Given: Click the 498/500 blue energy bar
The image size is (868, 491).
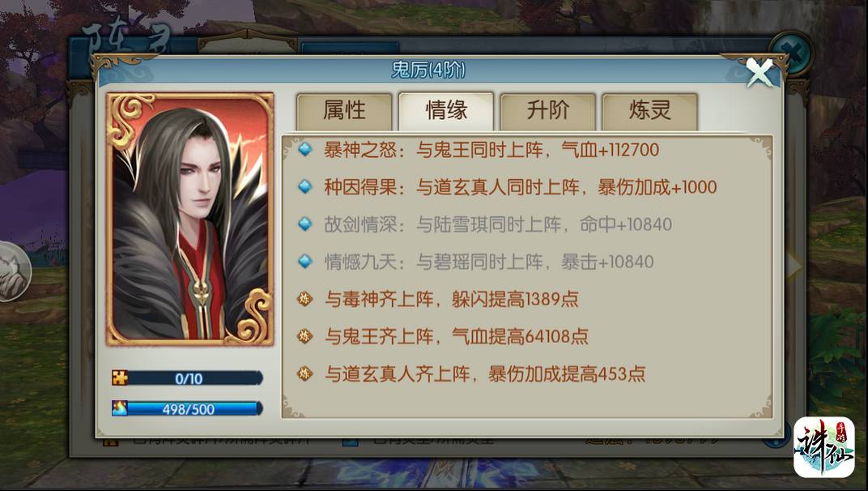Looking at the screenshot, I should (x=188, y=408).
